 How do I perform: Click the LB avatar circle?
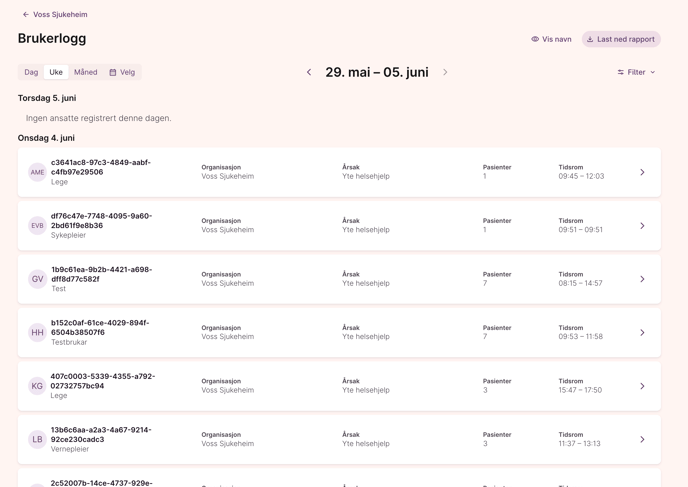click(x=37, y=440)
